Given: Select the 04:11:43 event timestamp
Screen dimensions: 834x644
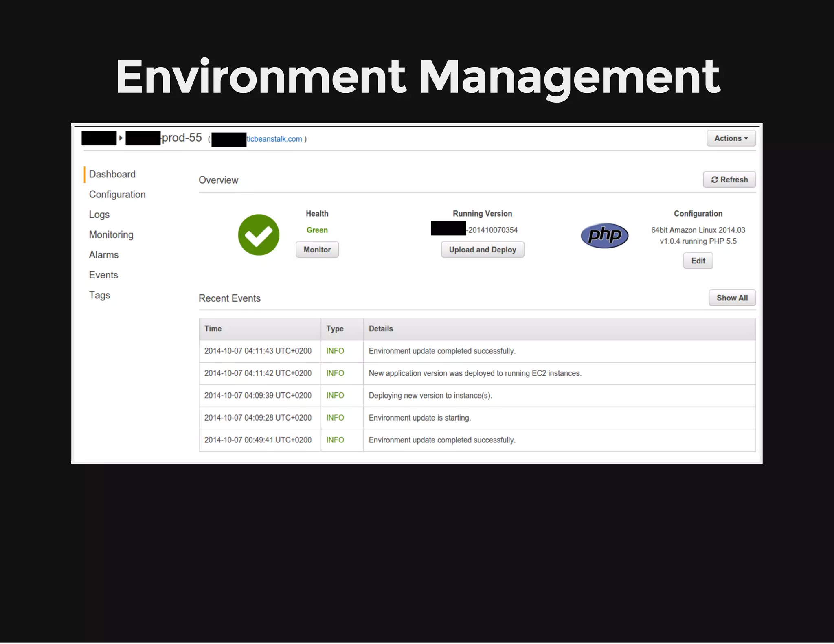Looking at the screenshot, I should click(258, 351).
